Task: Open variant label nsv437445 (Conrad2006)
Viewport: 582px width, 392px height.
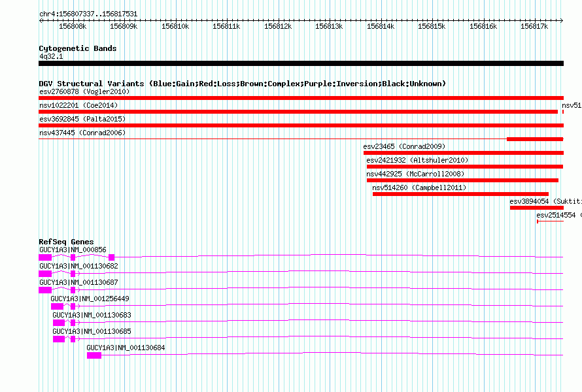Action: [x=82, y=133]
